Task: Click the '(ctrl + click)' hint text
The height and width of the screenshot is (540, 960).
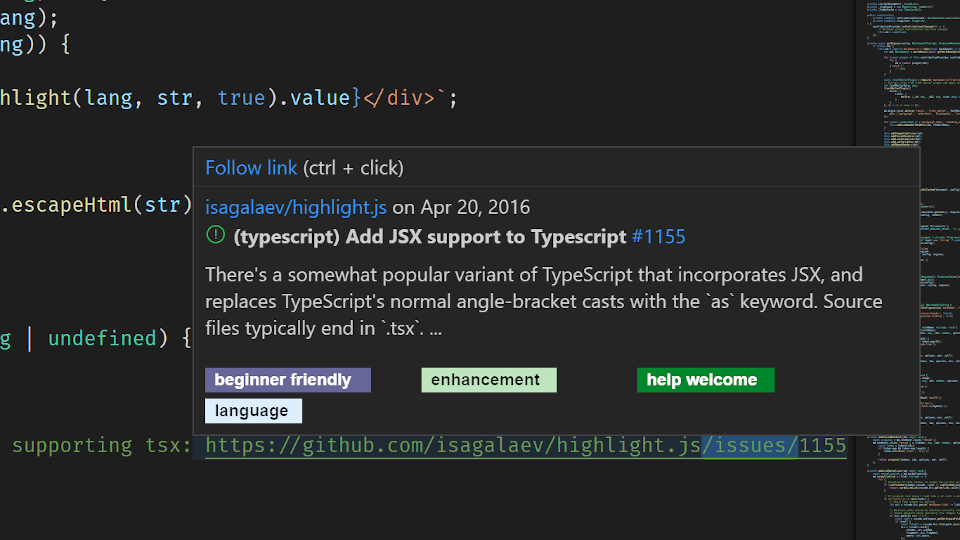Action: point(353,168)
